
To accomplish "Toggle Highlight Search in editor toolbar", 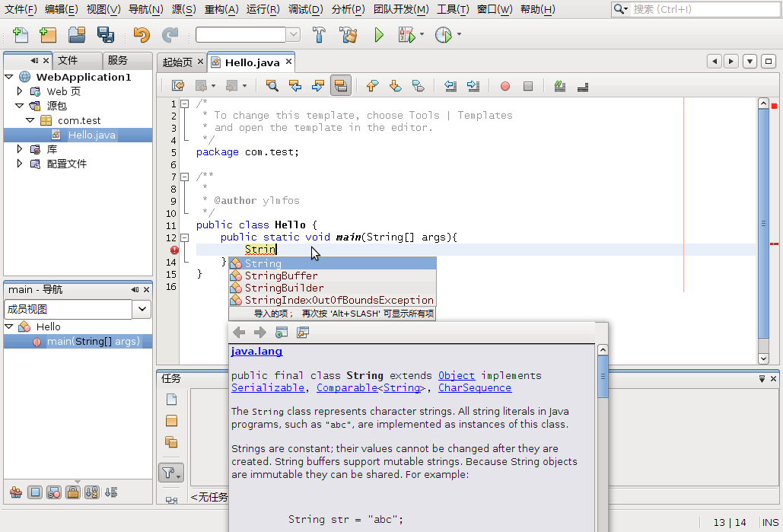I will coord(341,86).
